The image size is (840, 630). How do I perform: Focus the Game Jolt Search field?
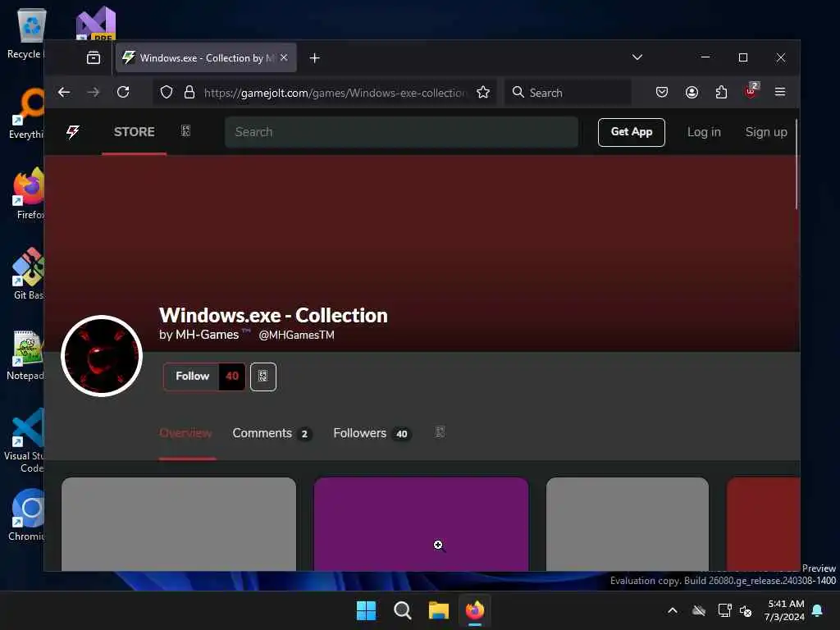[401, 132]
